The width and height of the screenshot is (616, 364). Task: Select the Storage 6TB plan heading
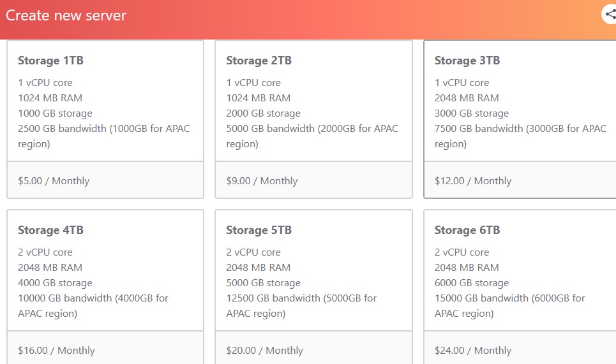coord(467,230)
